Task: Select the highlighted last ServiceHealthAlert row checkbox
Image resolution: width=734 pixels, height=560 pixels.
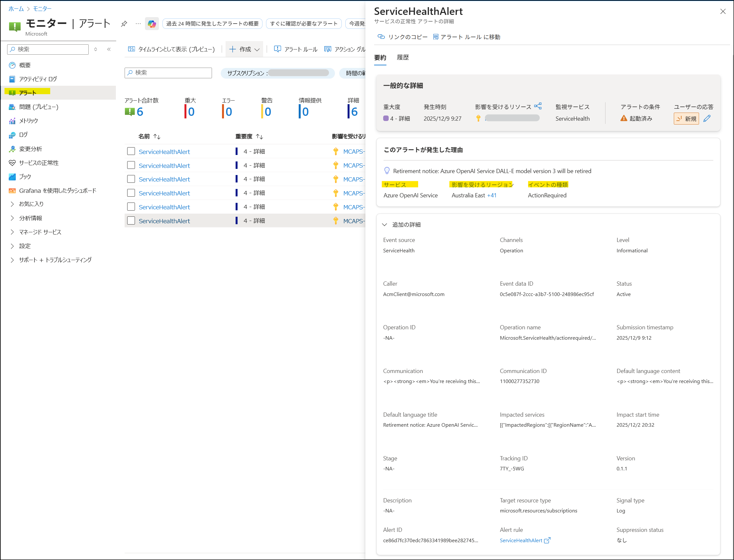Action: [x=131, y=221]
